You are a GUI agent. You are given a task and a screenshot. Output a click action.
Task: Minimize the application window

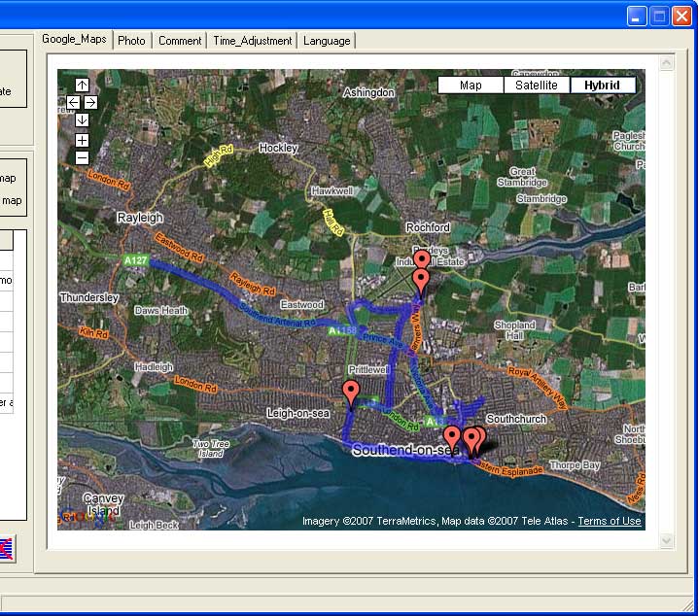click(x=637, y=17)
